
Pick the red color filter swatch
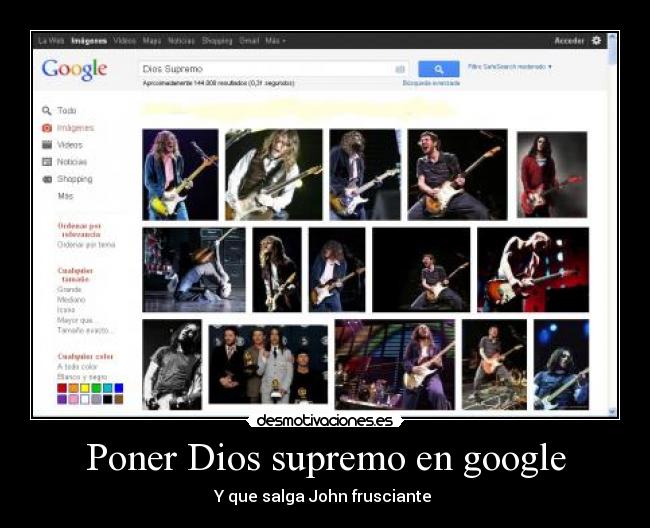point(62,388)
